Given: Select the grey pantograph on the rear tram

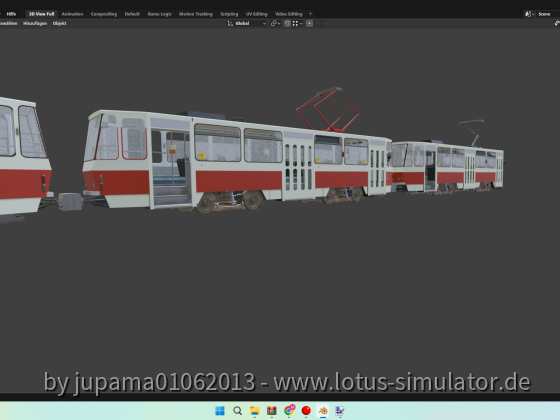Looking at the screenshot, I should (472, 132).
